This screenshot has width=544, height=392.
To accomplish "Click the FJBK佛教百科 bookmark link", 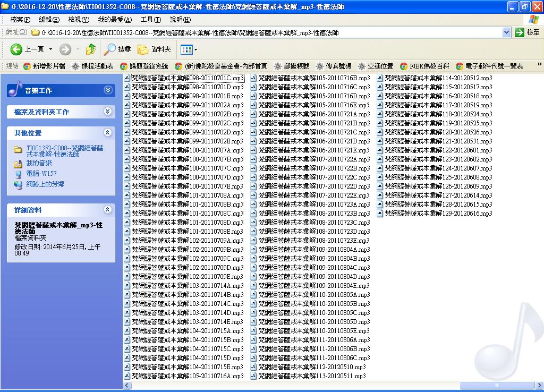I will [429, 66].
